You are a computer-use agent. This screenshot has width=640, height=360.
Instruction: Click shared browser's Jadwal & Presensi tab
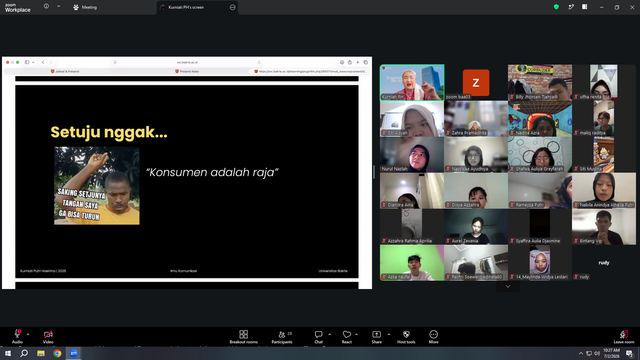65,71
